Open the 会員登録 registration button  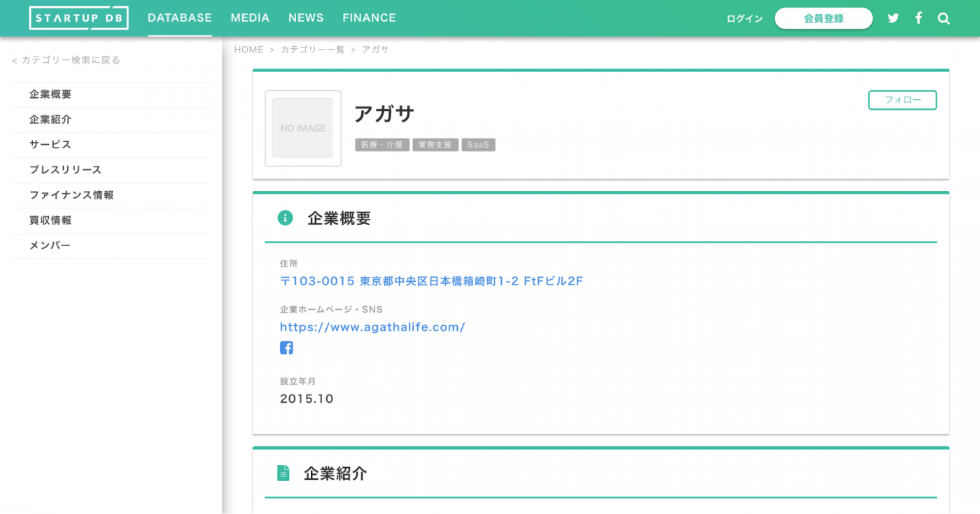tap(823, 19)
